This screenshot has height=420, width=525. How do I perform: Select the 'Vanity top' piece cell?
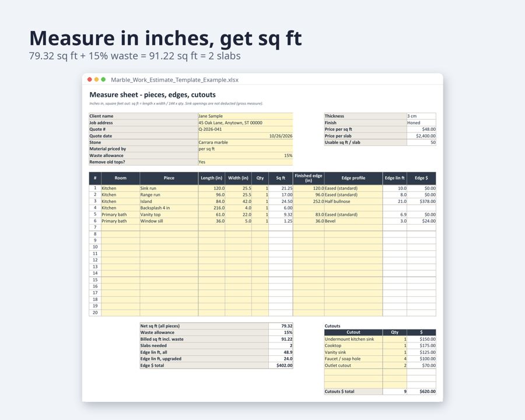tap(169, 214)
